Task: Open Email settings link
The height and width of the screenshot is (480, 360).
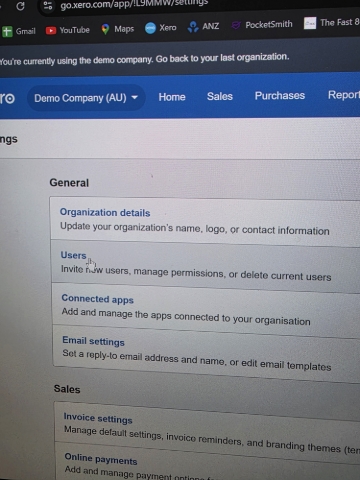Action: [x=93, y=341]
